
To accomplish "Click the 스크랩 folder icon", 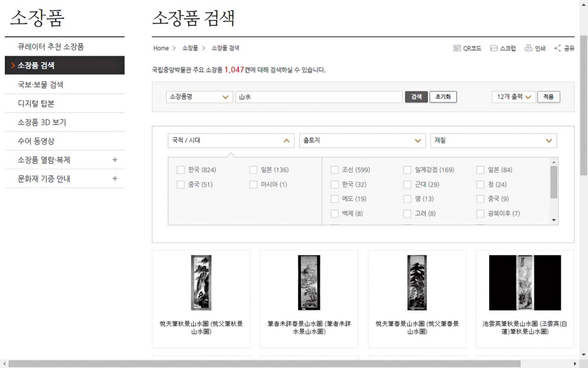I will click(493, 48).
